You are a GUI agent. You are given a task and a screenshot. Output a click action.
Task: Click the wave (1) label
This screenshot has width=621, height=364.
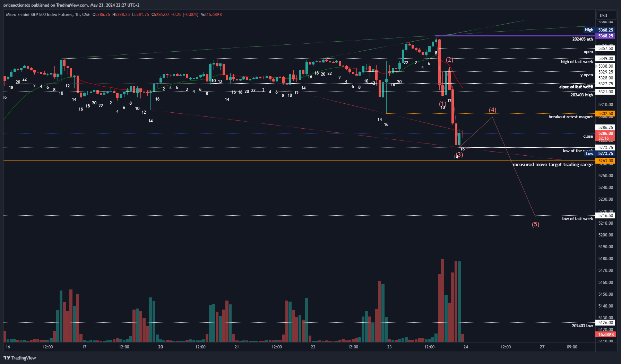[x=443, y=104]
